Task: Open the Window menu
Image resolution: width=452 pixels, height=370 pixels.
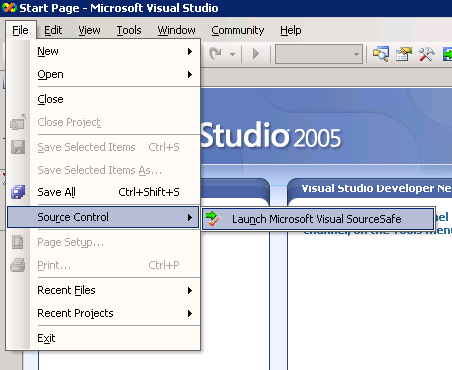Action: (x=176, y=30)
